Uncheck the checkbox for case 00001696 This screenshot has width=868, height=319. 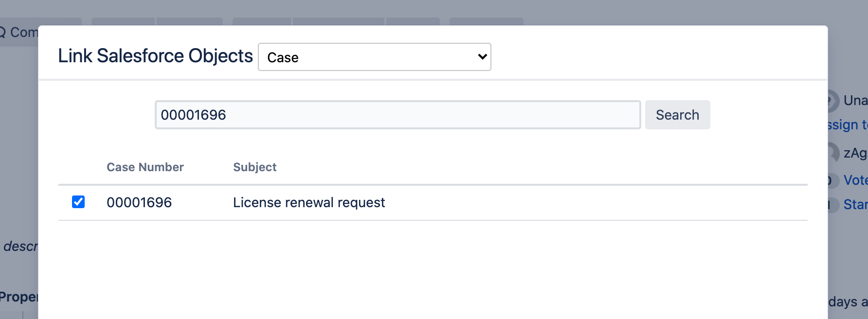78,202
